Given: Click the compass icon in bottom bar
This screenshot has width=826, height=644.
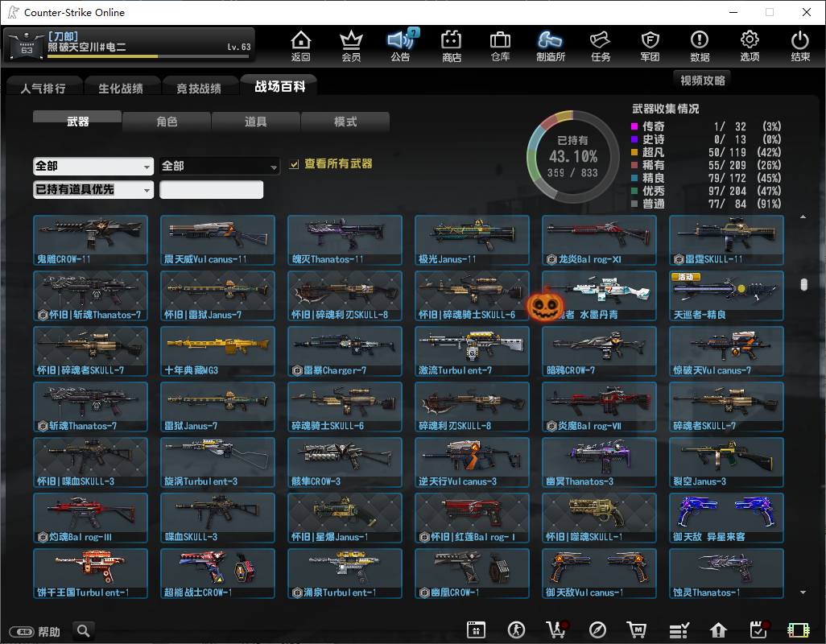Looking at the screenshot, I should pyautogui.click(x=597, y=630).
